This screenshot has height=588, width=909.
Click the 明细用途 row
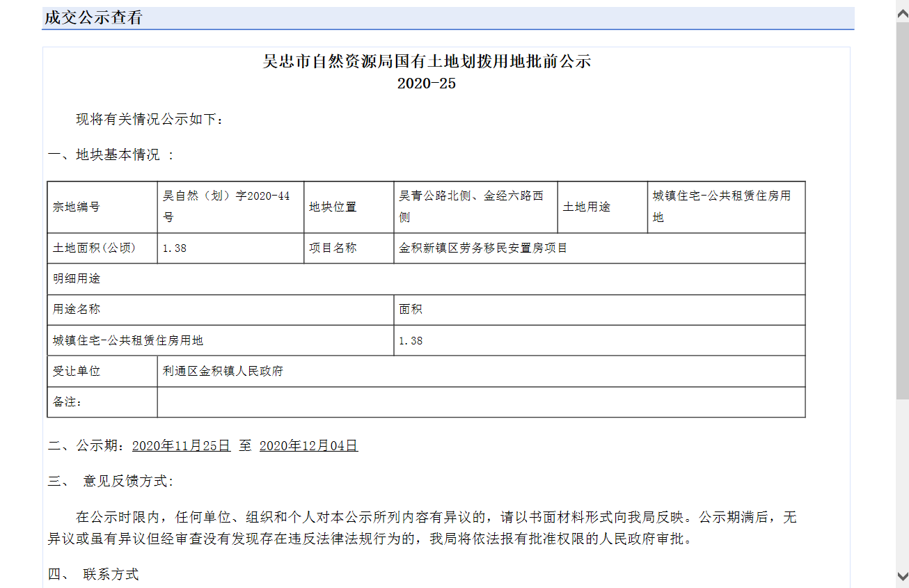426,278
